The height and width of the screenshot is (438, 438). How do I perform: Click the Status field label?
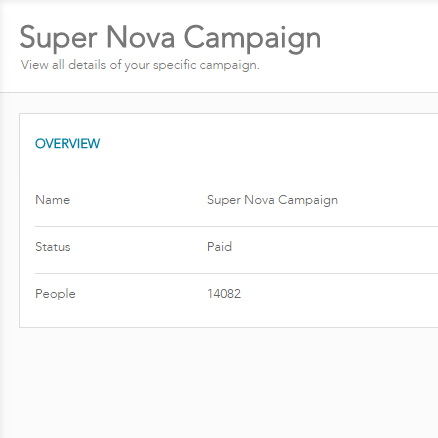click(53, 247)
